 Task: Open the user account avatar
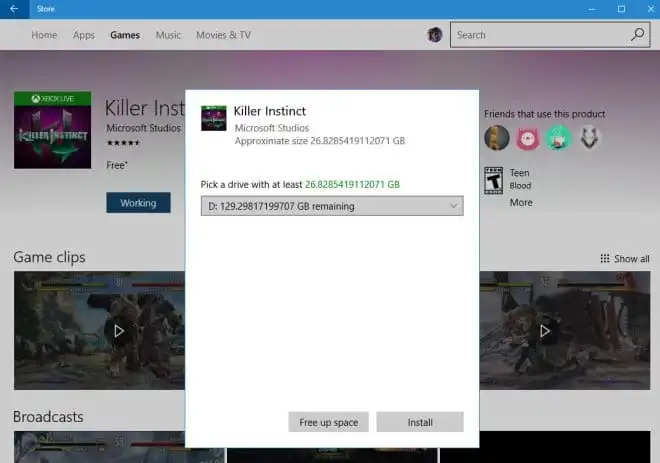point(435,35)
